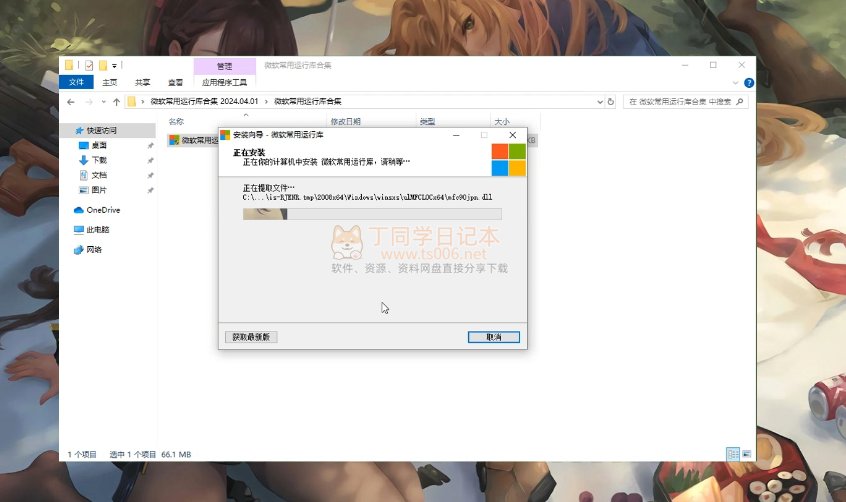Sort by the 类型 column header
Viewport: 846px width, 502px height.
click(x=427, y=121)
